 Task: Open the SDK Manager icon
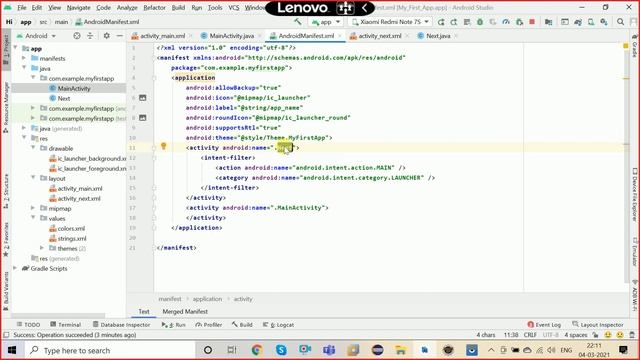[604, 22]
